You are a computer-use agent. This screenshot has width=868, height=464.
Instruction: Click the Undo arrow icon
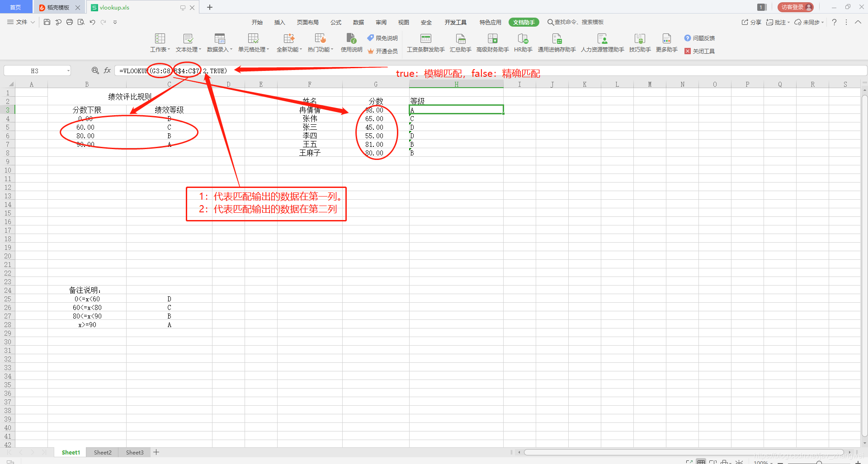92,22
